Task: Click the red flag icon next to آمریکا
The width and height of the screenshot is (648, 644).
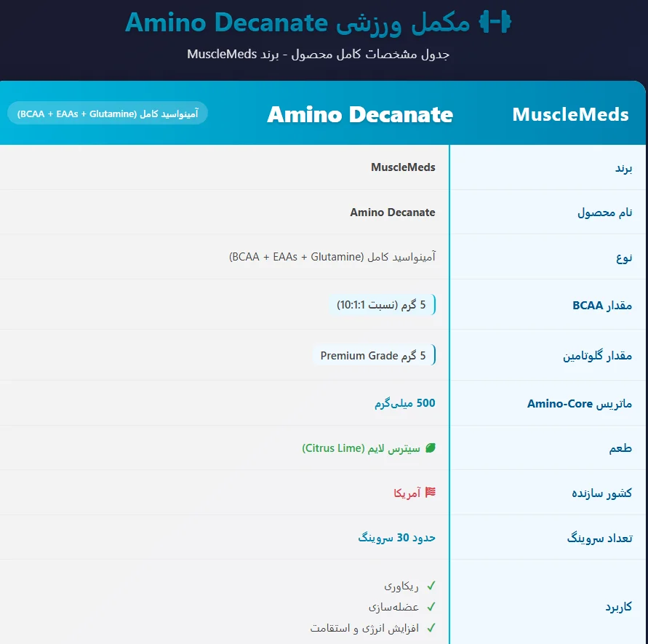Action: coord(431,492)
